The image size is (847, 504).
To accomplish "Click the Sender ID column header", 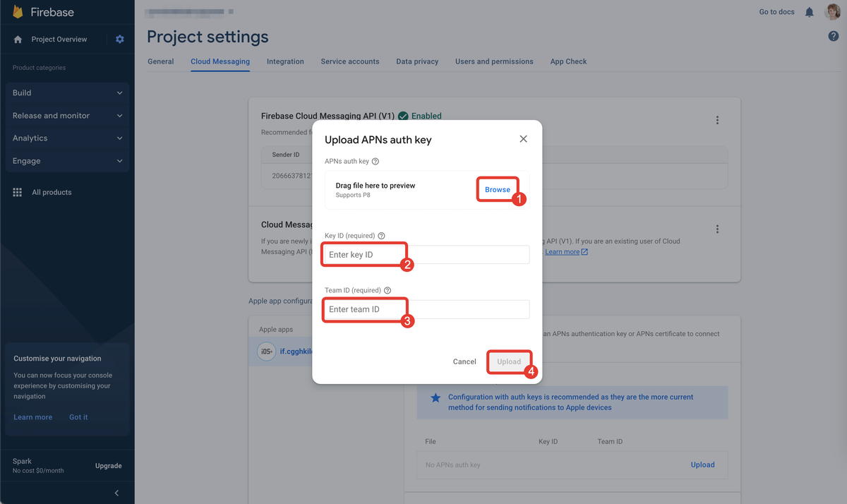I will pyautogui.click(x=286, y=155).
